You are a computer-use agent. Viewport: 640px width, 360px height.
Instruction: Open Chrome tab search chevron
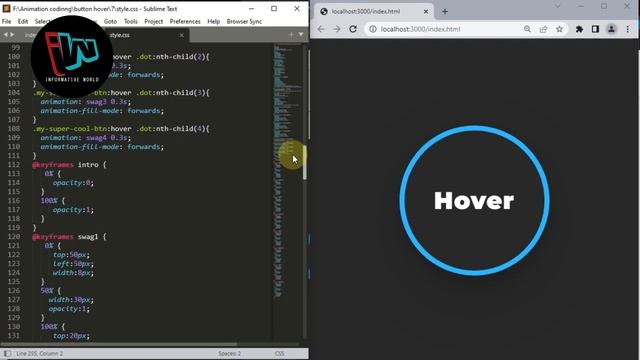click(558, 7)
